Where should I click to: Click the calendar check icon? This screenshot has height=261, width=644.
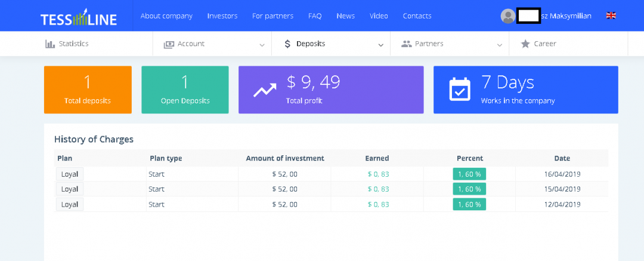click(x=459, y=90)
